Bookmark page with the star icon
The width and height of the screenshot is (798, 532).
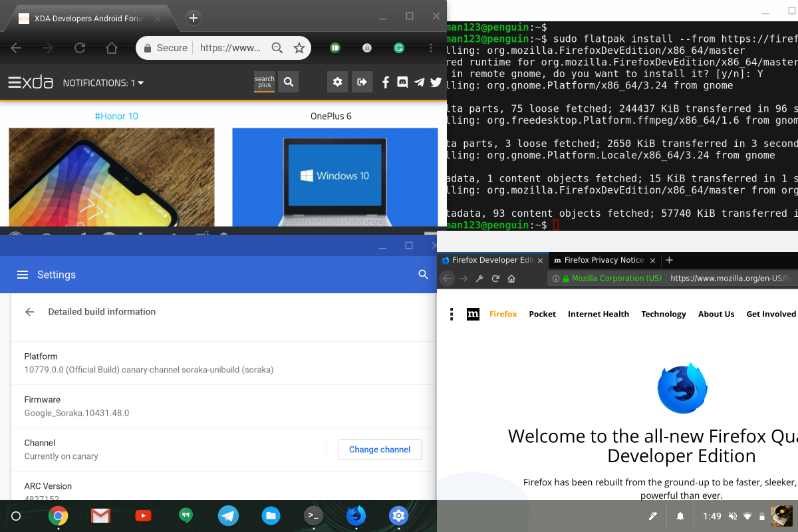click(299, 48)
